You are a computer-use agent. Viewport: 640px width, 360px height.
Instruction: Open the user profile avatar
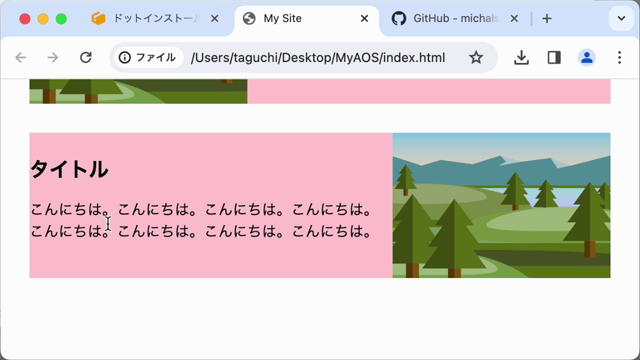pos(587,58)
